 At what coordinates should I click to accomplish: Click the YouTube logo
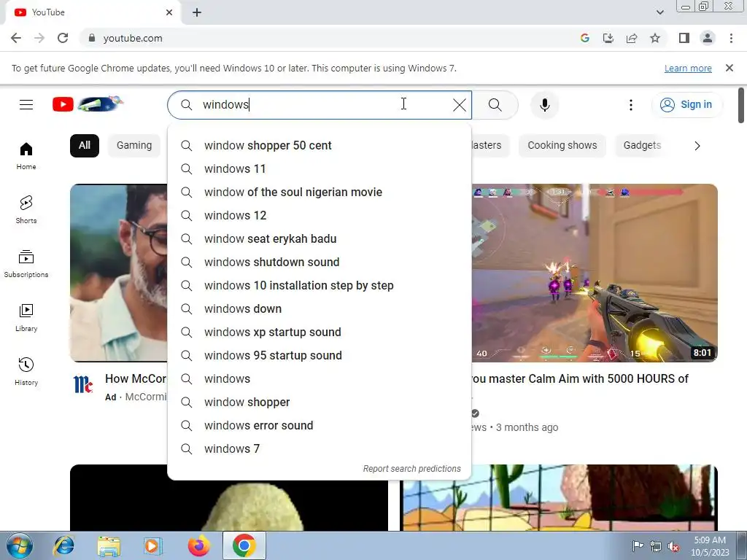tap(88, 104)
